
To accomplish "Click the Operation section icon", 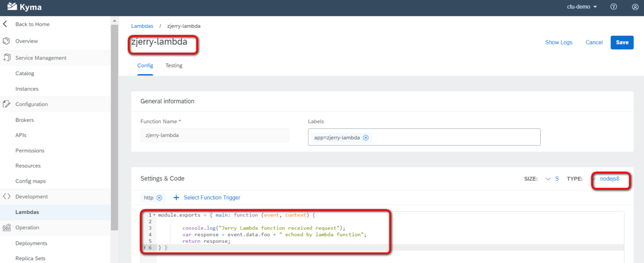I will tap(6, 228).
